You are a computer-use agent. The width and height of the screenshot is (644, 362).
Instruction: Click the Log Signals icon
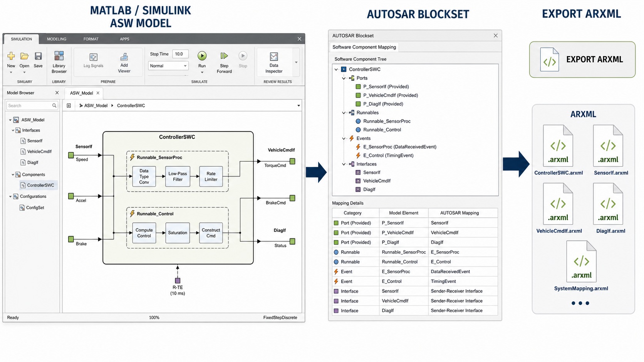tap(93, 57)
